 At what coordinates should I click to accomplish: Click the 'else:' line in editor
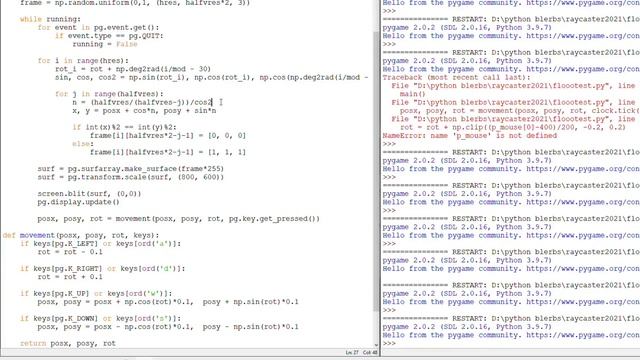coord(83,144)
